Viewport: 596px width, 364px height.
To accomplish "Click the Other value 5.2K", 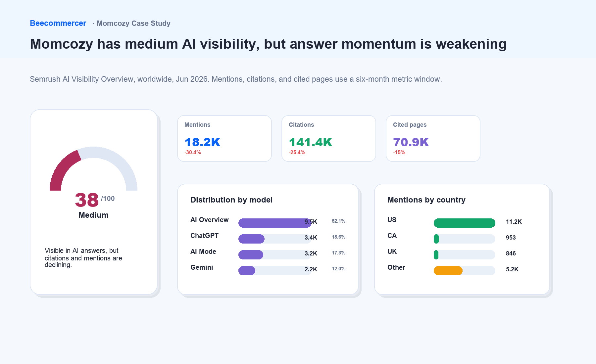I will 512,269.
